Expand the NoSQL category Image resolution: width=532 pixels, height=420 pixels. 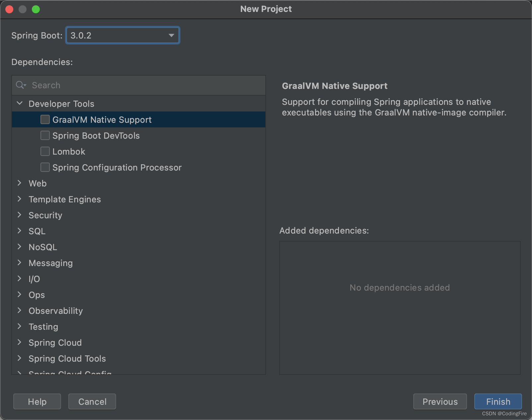pyautogui.click(x=20, y=247)
